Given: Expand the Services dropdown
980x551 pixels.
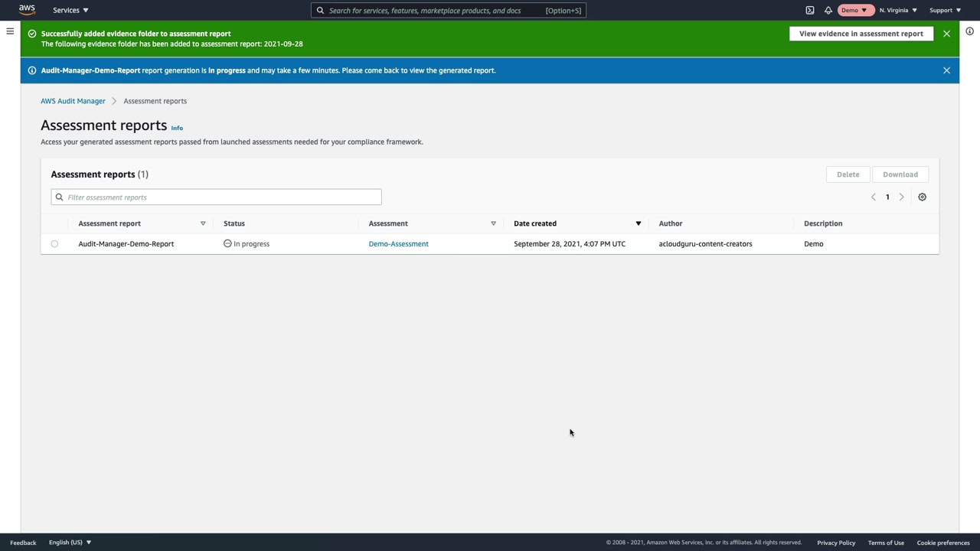Looking at the screenshot, I should click(70, 10).
